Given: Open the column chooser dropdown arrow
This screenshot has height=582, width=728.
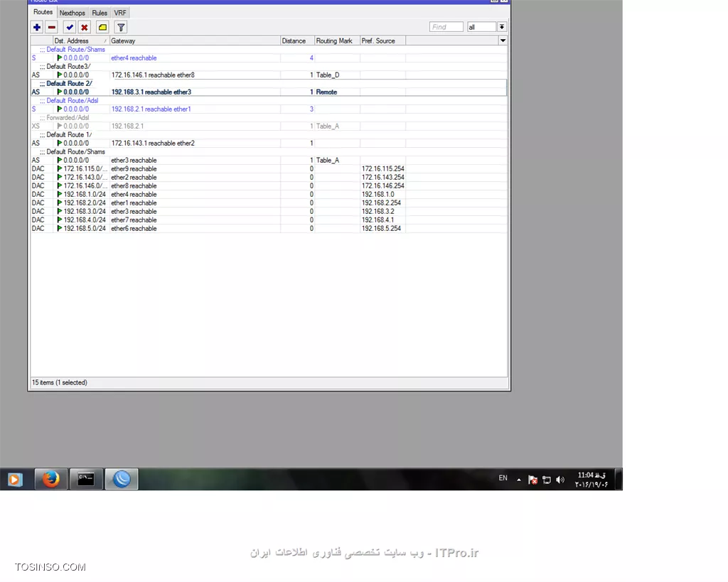Looking at the screenshot, I should [x=503, y=41].
